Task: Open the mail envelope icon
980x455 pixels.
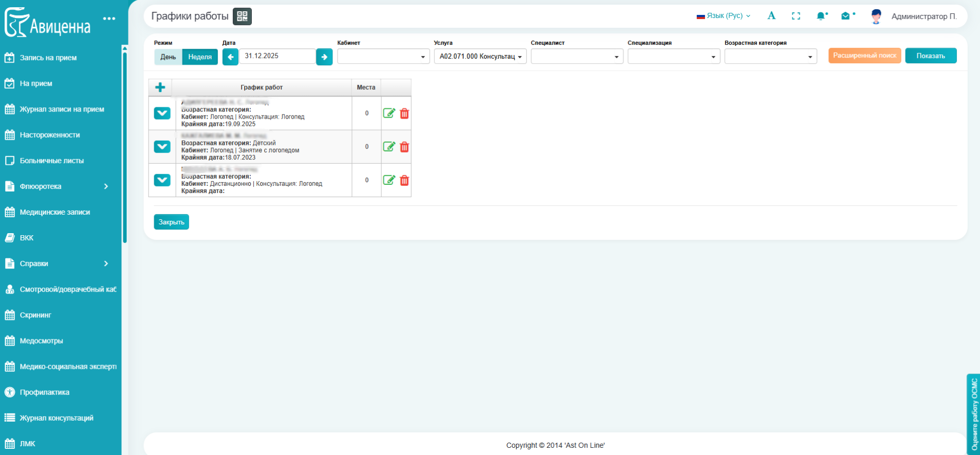Action: pos(845,16)
